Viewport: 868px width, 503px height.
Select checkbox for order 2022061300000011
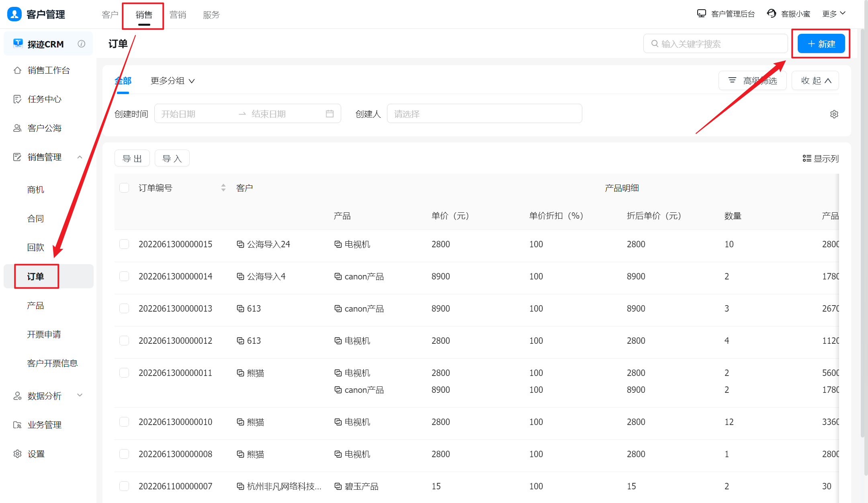coord(124,373)
